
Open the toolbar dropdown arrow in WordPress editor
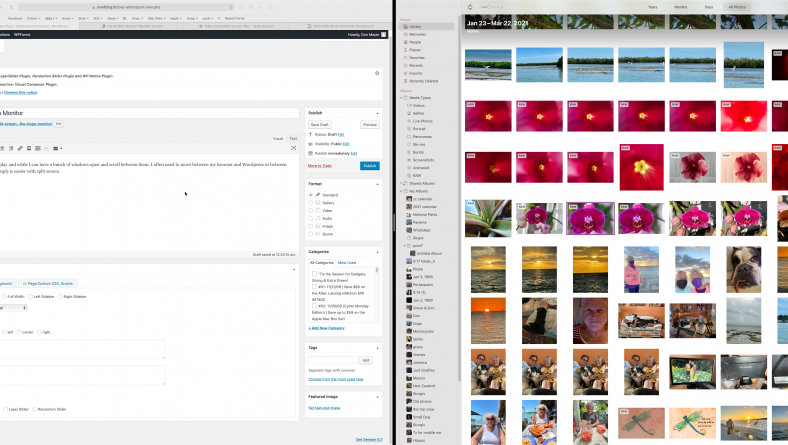click(x=61, y=148)
